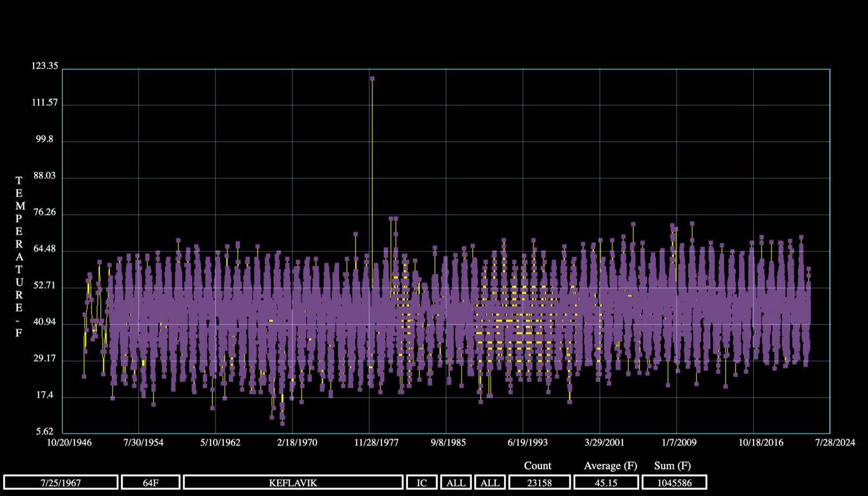Viewport: 868px width, 496px height.
Task: Click the 11/28/1977 x-axis date
Action: (x=376, y=442)
